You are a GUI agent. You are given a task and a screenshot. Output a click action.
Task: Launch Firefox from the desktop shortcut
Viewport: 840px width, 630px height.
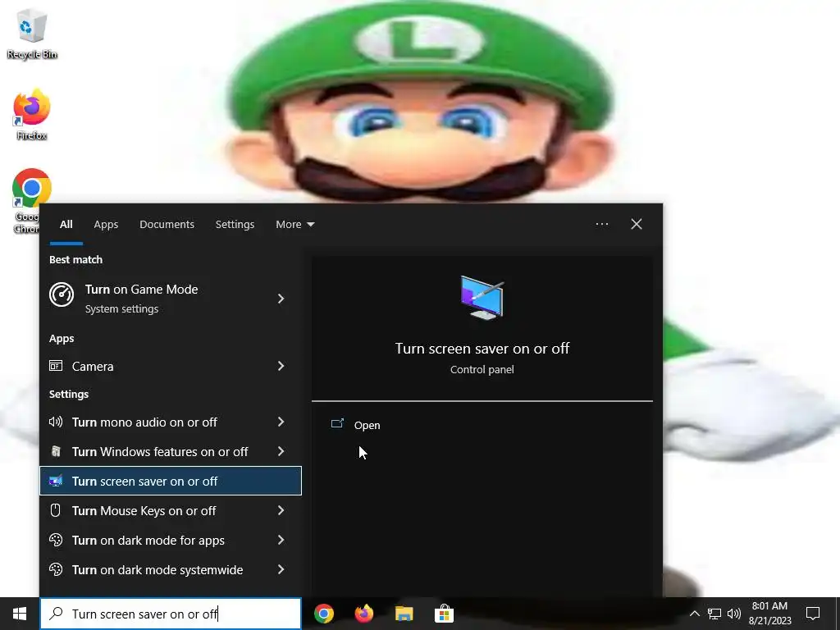(32, 115)
